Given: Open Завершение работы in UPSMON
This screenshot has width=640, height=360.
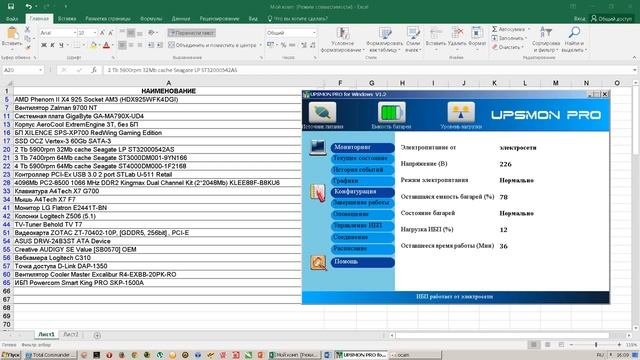Looking at the screenshot, I should coord(362,203).
